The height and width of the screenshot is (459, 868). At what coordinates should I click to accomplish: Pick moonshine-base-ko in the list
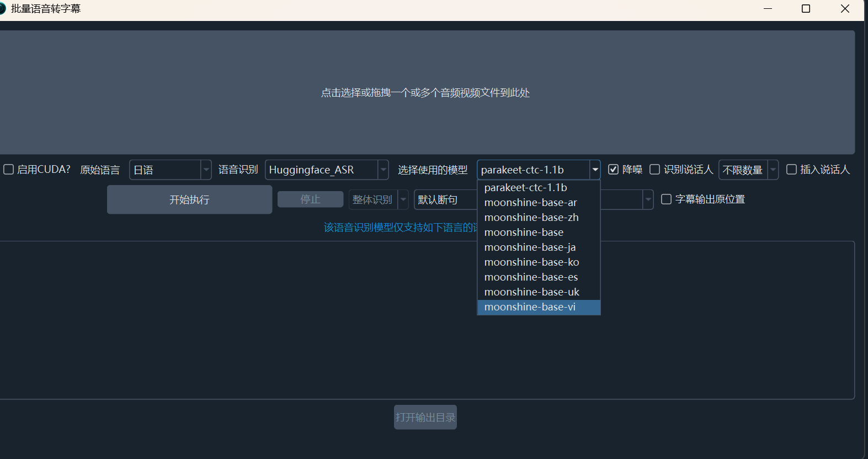click(531, 262)
